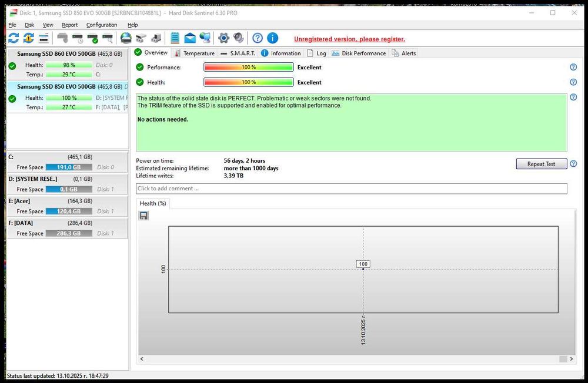Click help icon next to Repeat Test
This screenshot has height=383, width=588.
click(x=573, y=164)
